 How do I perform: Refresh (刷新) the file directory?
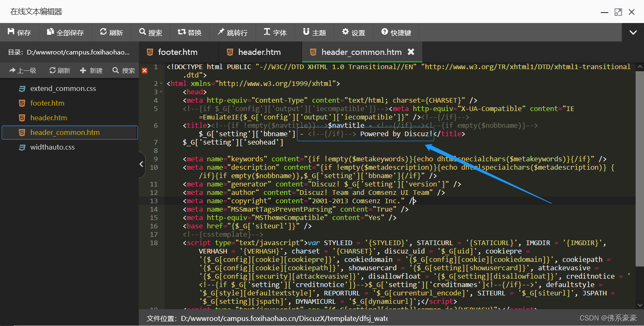[x=60, y=70]
